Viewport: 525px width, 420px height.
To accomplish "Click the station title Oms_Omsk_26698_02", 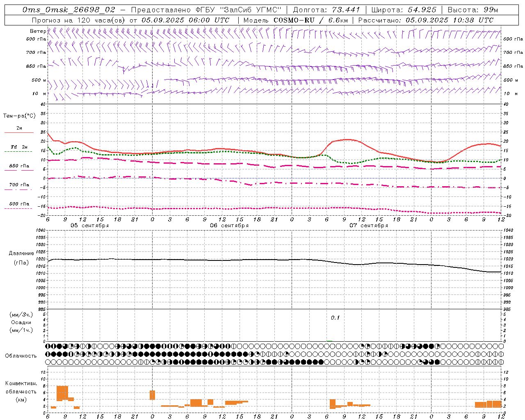I will tap(68, 9).
